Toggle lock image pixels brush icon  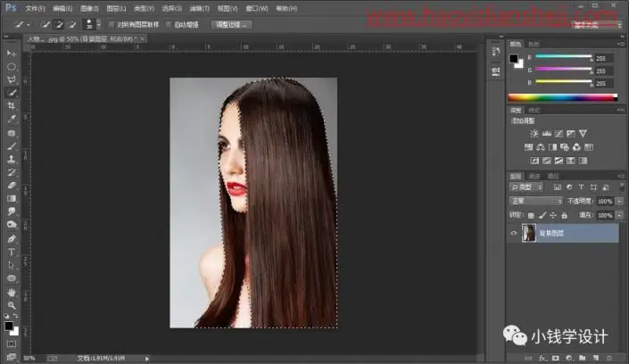pos(542,216)
